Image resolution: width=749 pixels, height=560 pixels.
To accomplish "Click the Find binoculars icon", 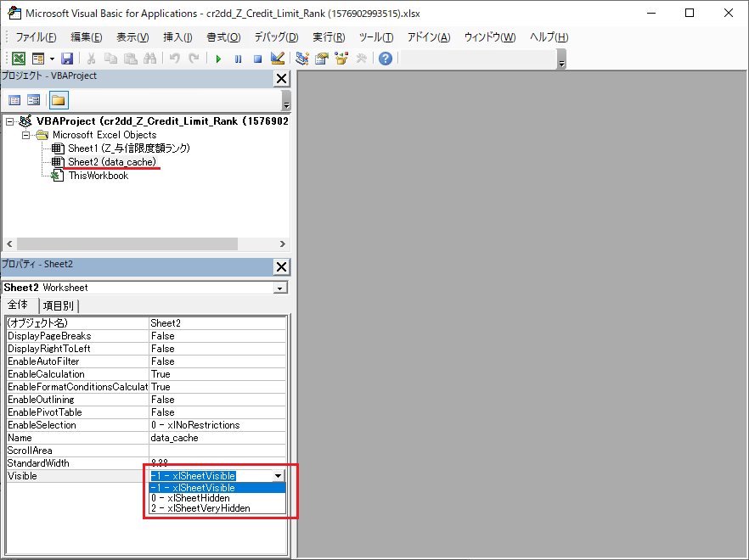I will 150,59.
